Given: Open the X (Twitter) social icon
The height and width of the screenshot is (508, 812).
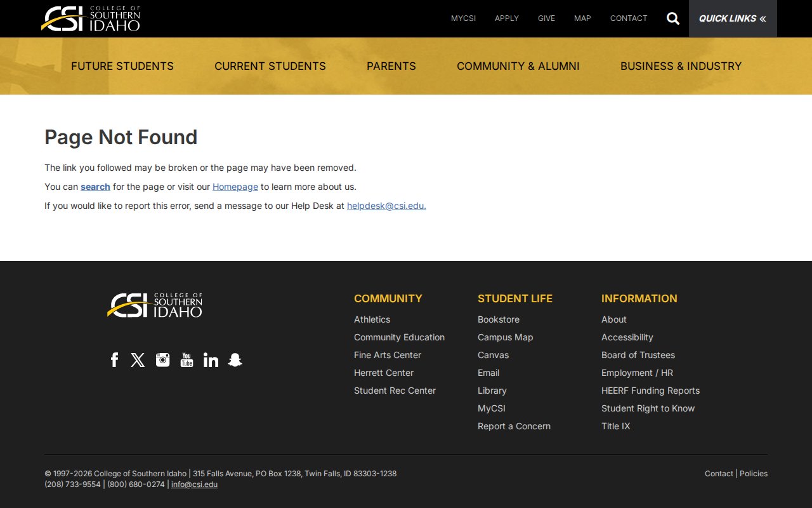Looking at the screenshot, I should (x=138, y=360).
